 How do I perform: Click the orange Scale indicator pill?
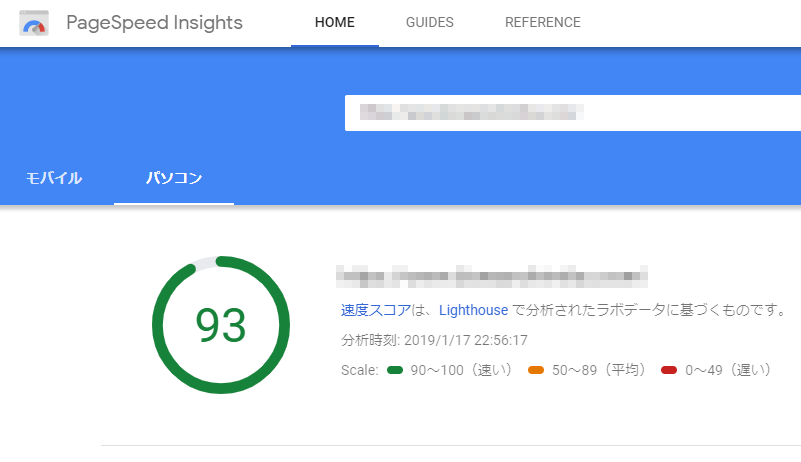tap(536, 370)
